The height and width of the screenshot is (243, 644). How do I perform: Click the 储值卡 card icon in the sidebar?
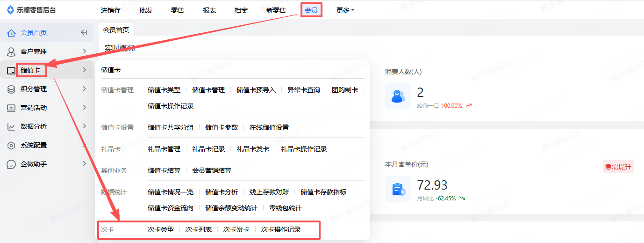click(11, 70)
